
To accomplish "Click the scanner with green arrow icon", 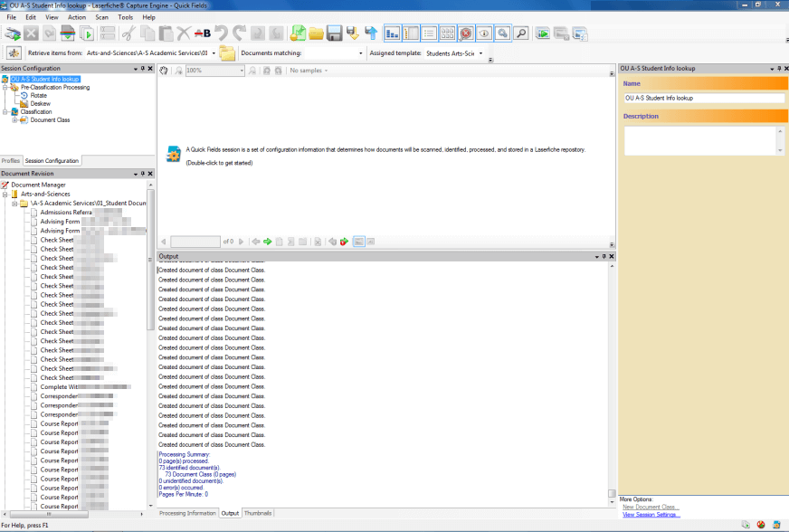I will coord(68,33).
